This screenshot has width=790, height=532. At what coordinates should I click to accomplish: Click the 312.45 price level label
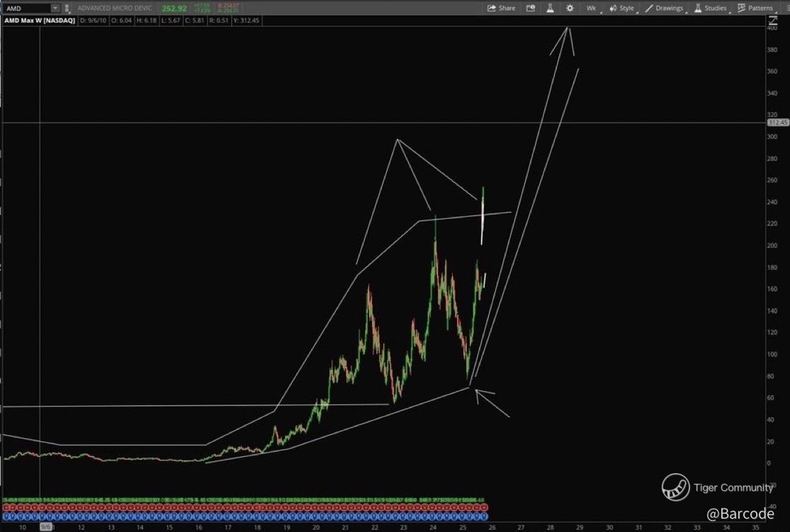pyautogui.click(x=777, y=123)
